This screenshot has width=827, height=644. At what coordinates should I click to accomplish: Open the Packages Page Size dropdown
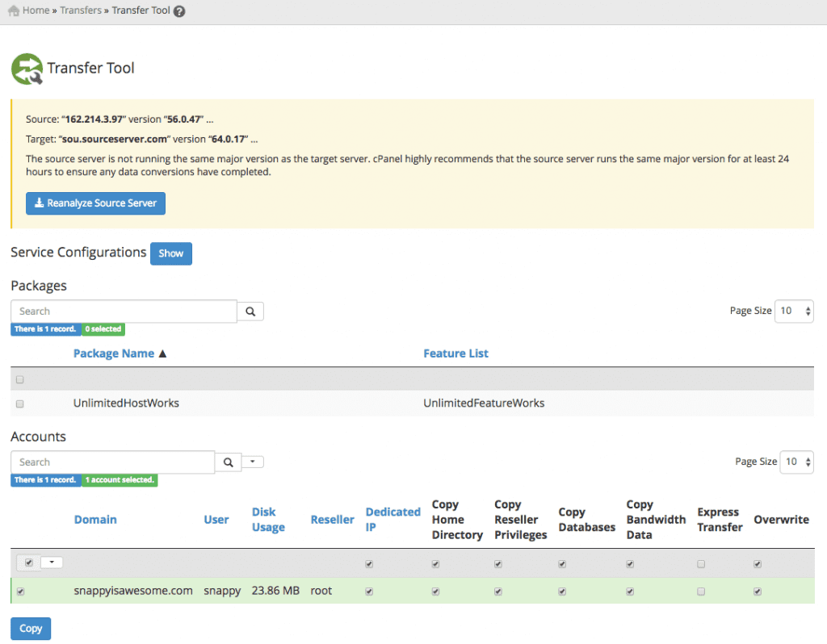point(794,312)
